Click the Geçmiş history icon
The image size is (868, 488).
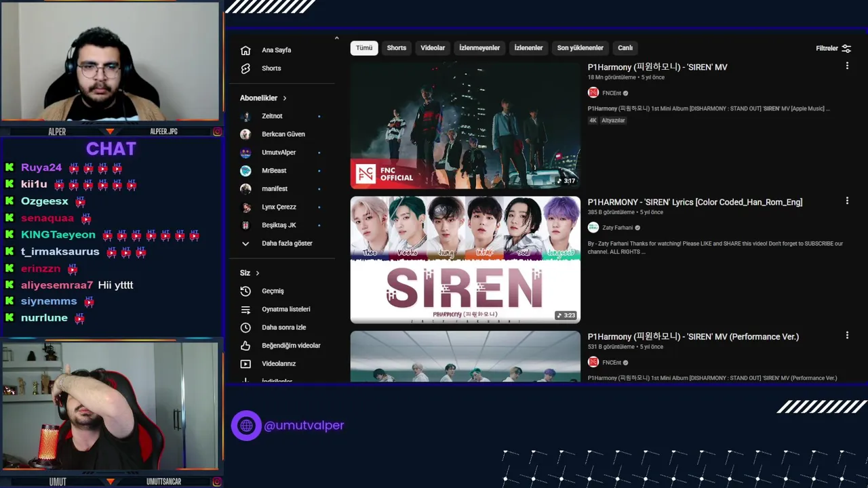tap(245, 291)
